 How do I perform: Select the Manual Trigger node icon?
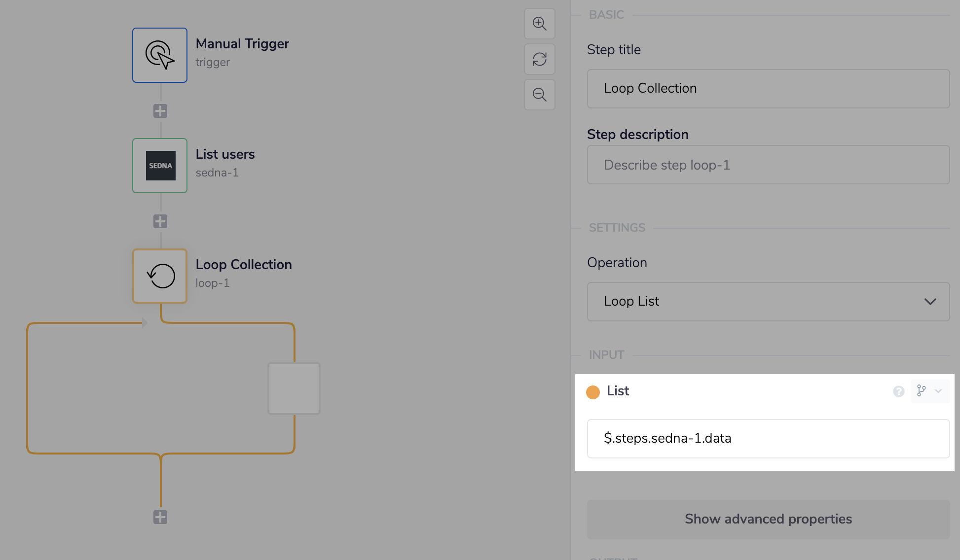tap(159, 55)
